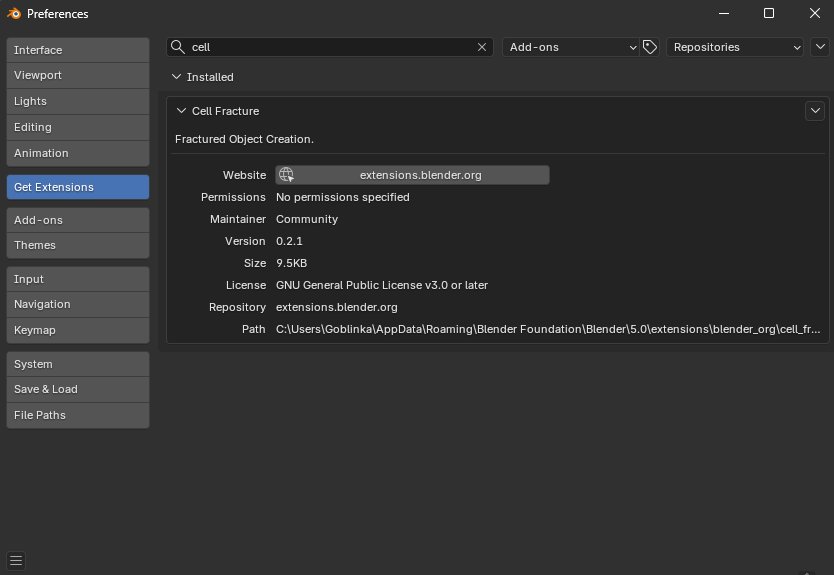Click the Blender logo in the title bar
The width and height of the screenshot is (834, 575).
point(14,14)
